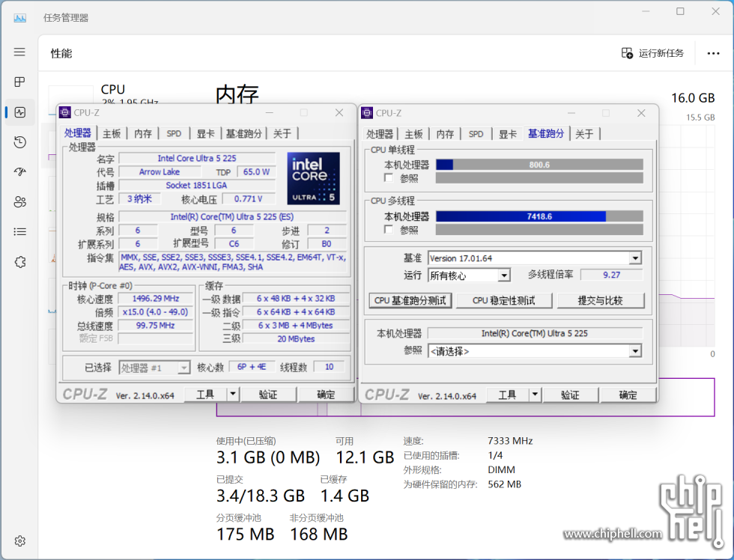Open 工具 dropdown arrow in left CPU-Z
Image resolution: width=734 pixels, height=560 pixels.
pyautogui.click(x=233, y=394)
